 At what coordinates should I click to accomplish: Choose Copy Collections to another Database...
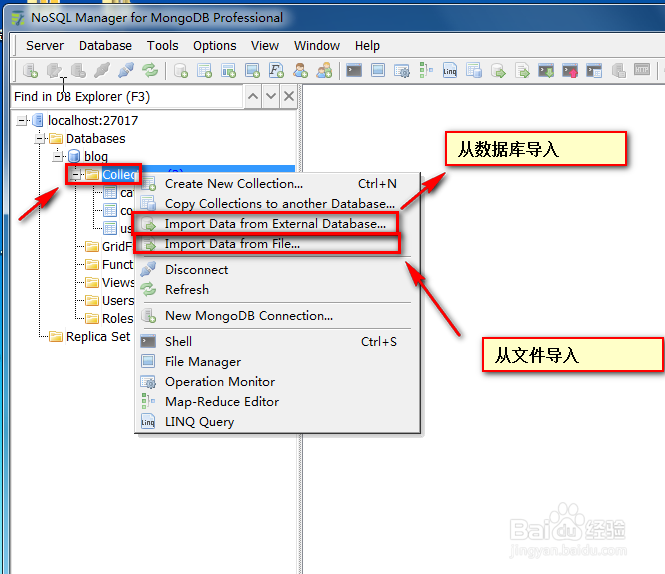pyautogui.click(x=278, y=204)
